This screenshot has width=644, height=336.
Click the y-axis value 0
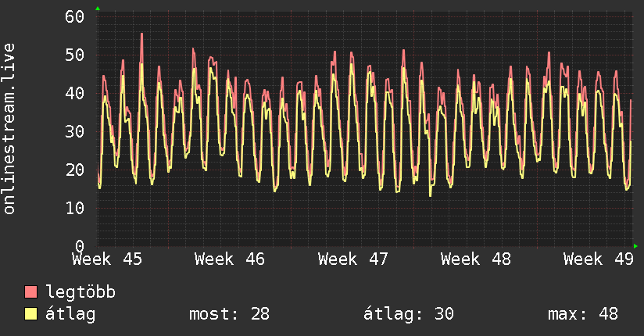(x=80, y=246)
